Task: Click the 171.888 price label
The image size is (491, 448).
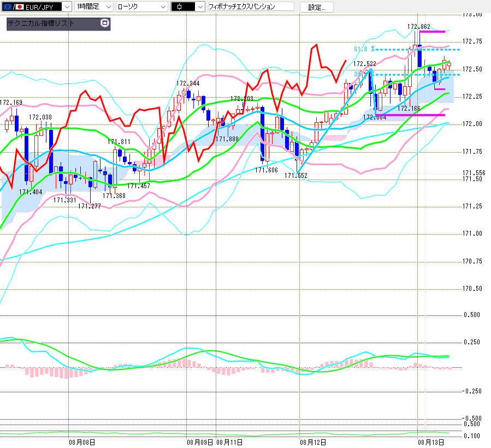Action: coord(227,139)
